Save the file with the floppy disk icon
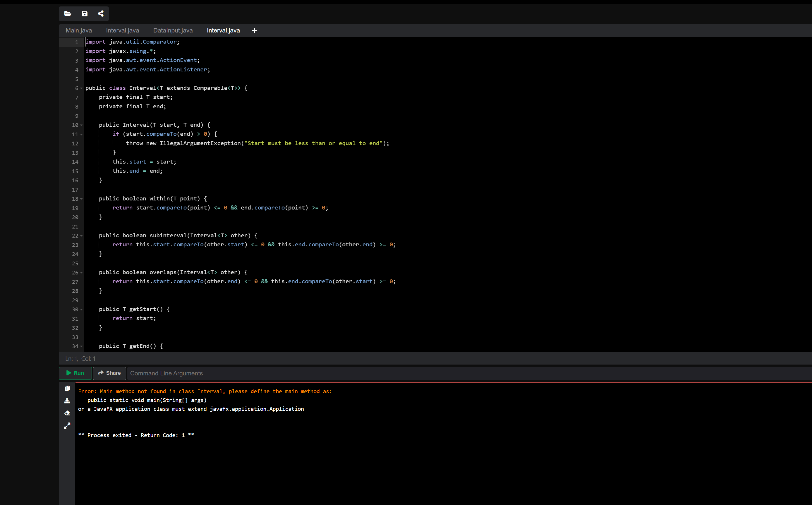 coord(85,14)
